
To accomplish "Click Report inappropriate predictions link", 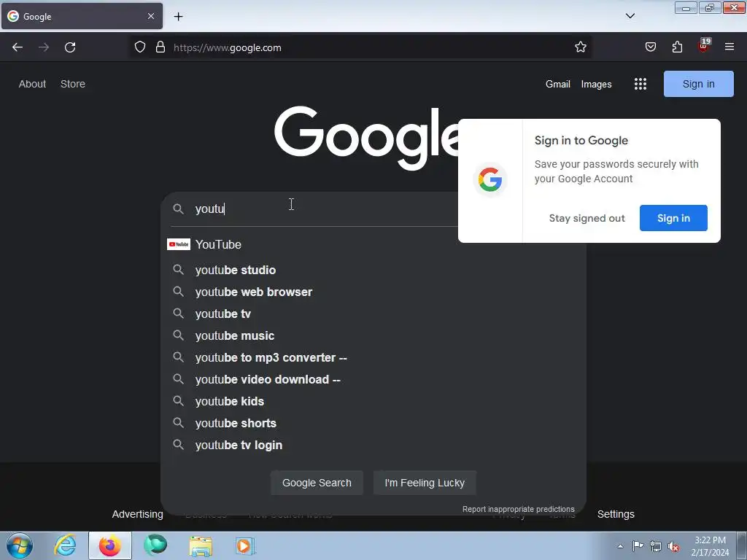I will click(x=519, y=509).
